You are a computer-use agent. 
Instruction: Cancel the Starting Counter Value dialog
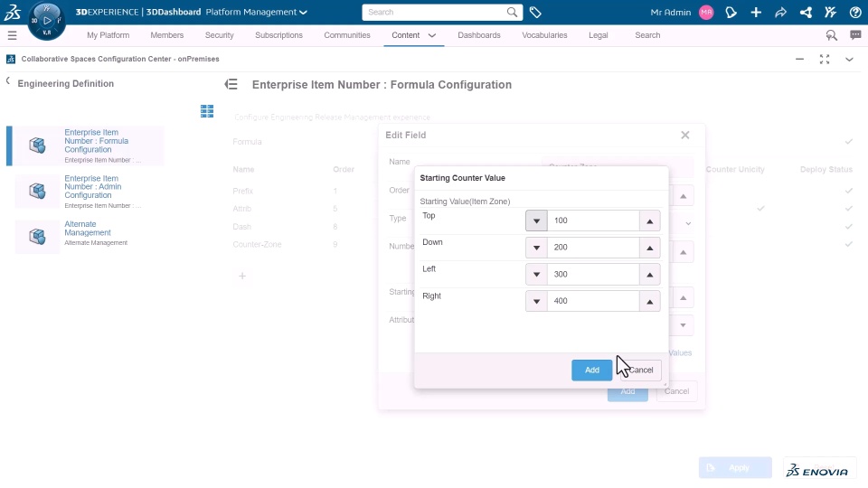coord(640,371)
